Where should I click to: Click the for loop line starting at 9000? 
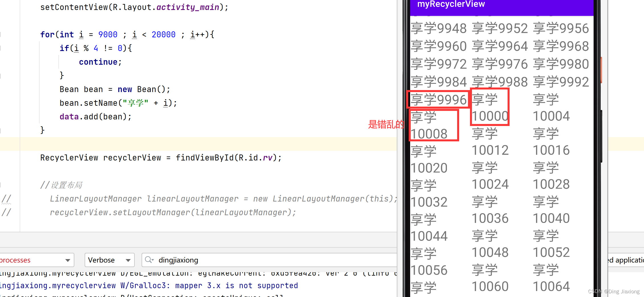(127, 34)
